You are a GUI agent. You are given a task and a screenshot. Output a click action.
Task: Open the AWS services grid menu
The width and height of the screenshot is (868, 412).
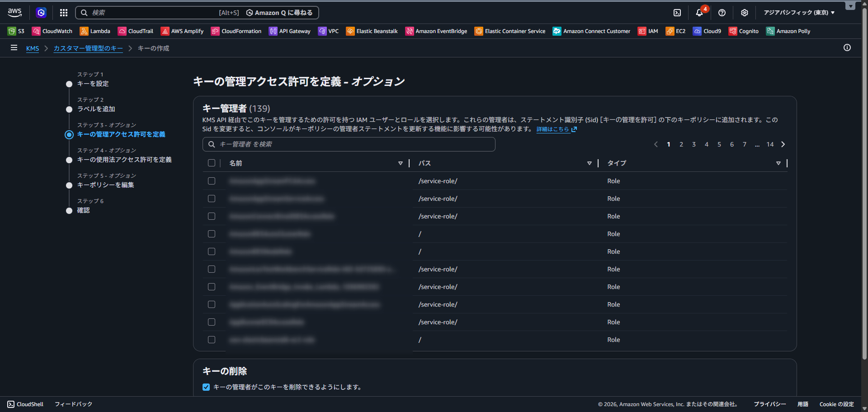[64, 13]
